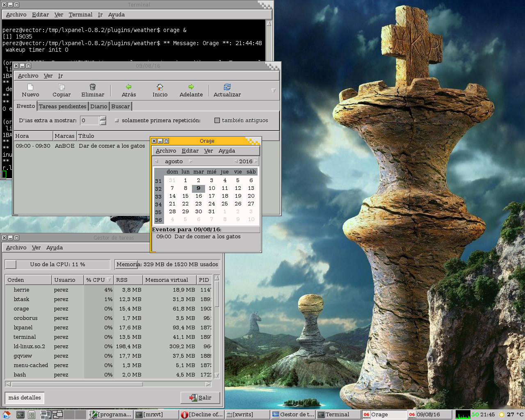Image resolution: width=525 pixels, height=420 pixels.
Task: Select the 'gqview' process row
Action: point(109,356)
